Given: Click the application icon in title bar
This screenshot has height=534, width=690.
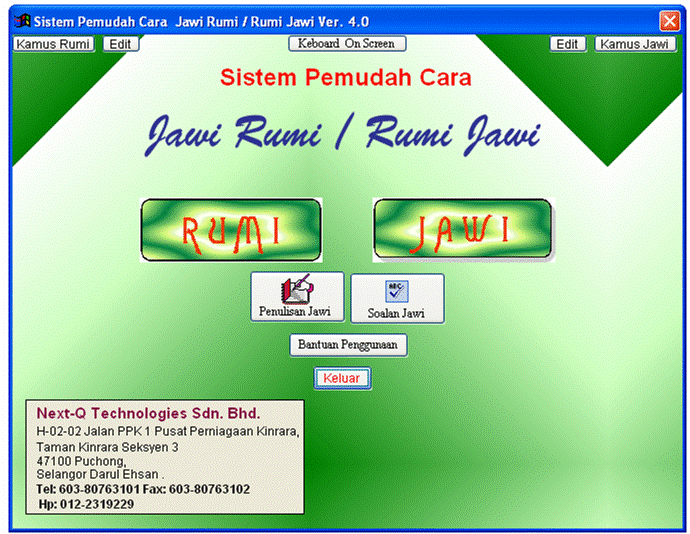Looking at the screenshot, I should (x=22, y=21).
